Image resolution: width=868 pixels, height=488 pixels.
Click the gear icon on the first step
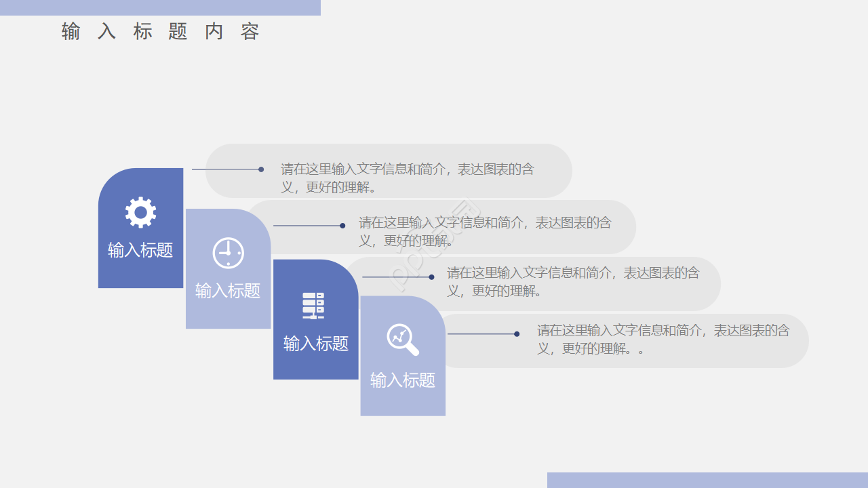click(140, 211)
